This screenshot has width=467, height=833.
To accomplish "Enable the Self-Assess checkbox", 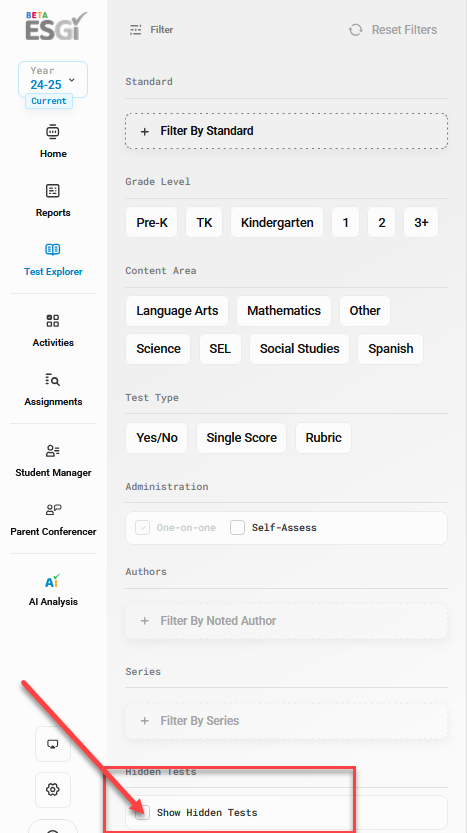I will (x=237, y=528).
